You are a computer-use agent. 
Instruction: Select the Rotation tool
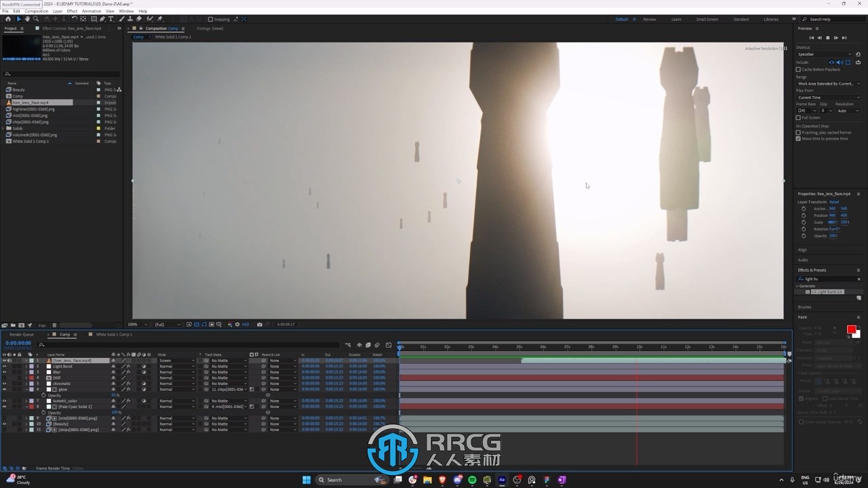74,19
